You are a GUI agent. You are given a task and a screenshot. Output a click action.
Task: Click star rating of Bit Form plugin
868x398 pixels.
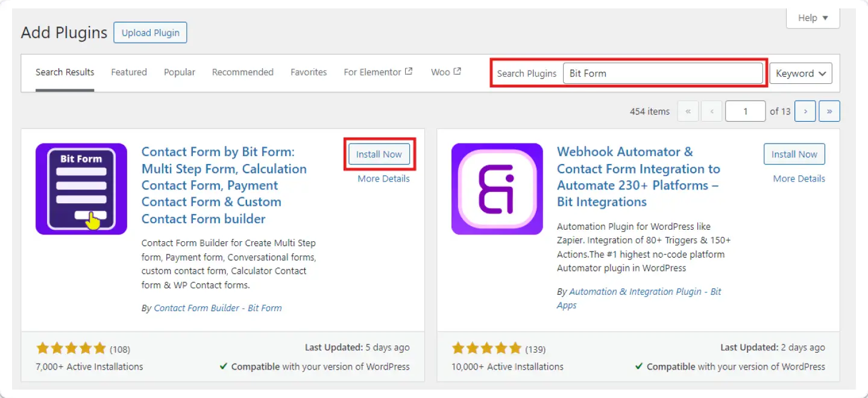tap(71, 349)
